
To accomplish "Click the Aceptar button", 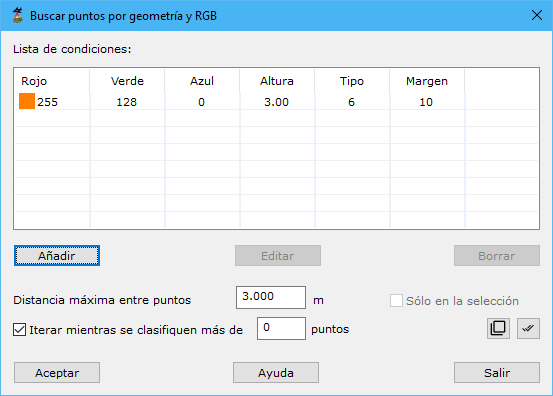I will (x=57, y=373).
